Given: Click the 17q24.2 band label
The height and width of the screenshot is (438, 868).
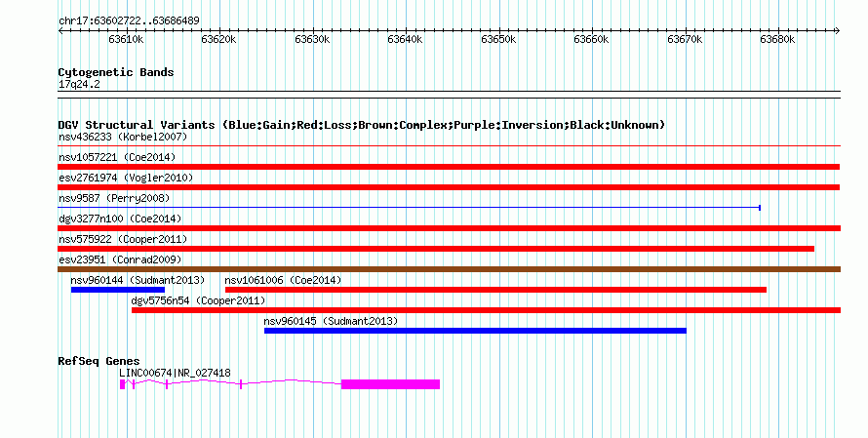Looking at the screenshot, I should point(79,85).
